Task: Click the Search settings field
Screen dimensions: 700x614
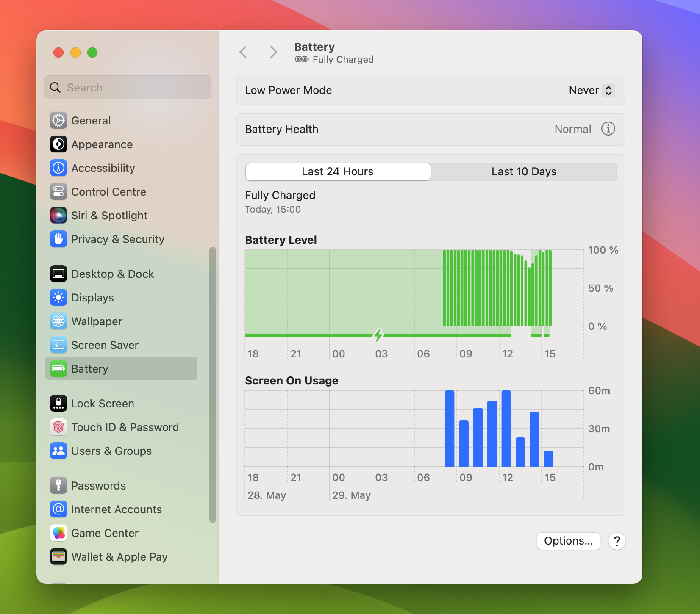Action: pos(128,88)
